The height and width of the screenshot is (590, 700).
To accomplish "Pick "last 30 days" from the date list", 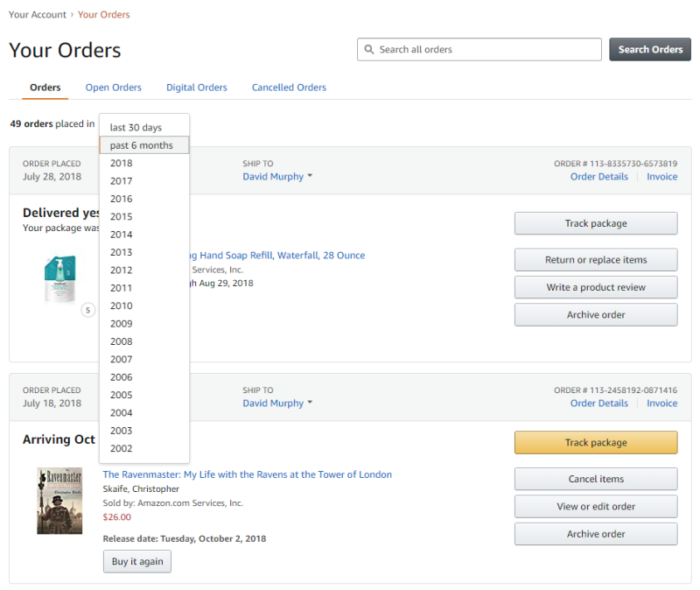I will [x=136, y=128].
